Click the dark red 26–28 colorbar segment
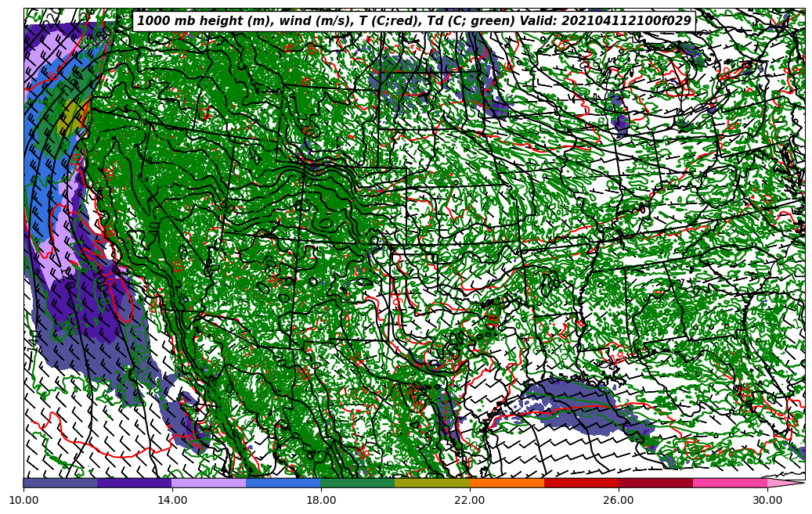 click(x=656, y=483)
